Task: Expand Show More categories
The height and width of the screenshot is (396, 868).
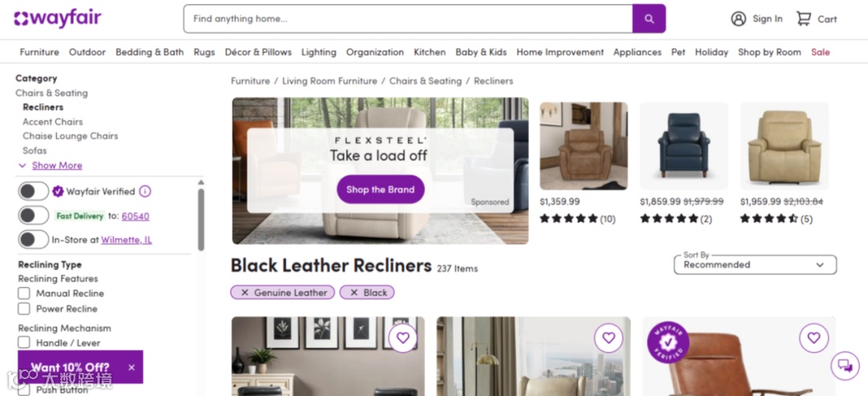Action: (56, 165)
